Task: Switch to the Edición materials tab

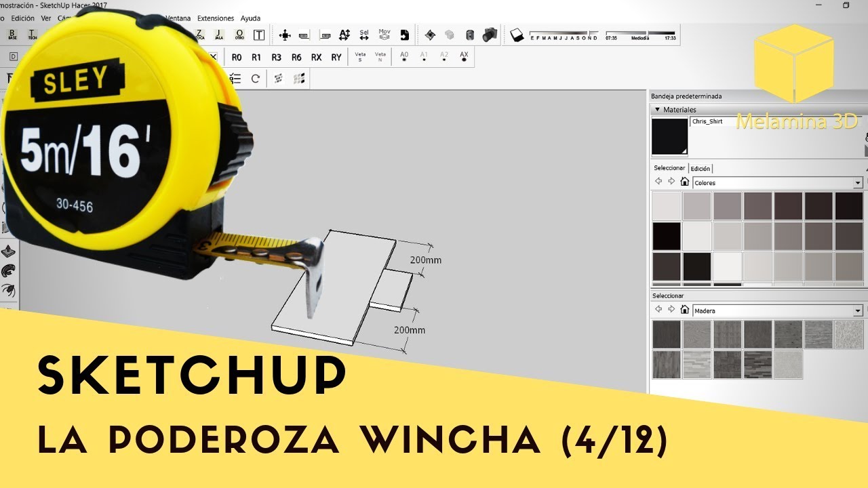Action: [x=701, y=168]
